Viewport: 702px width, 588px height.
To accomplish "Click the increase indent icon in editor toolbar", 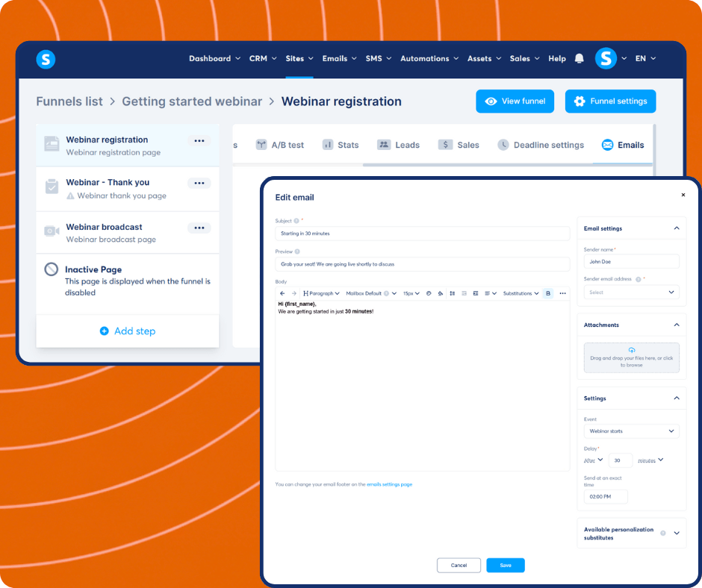I will coord(476,293).
